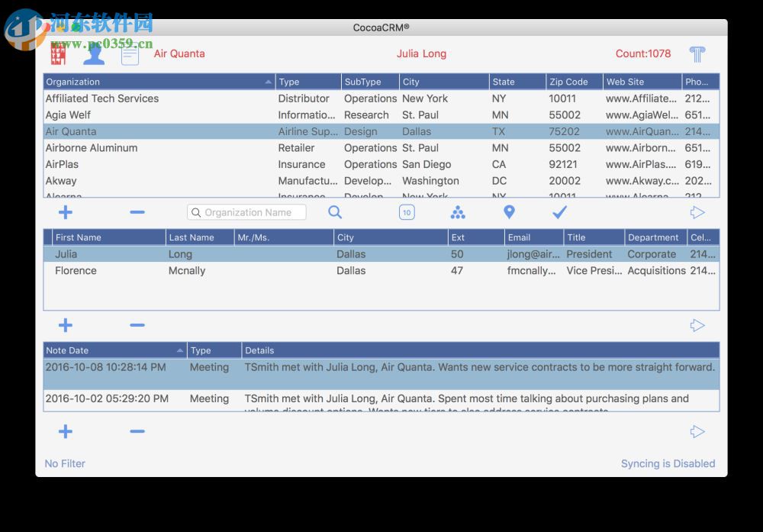Add a new organization with the plus button

coord(65,212)
